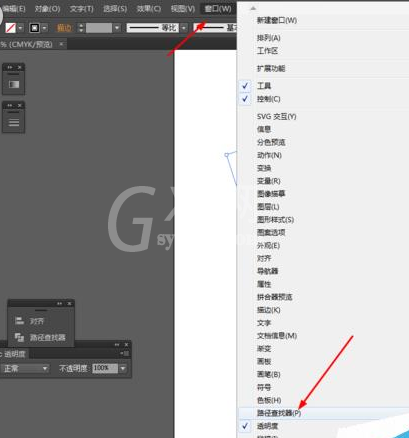Choose 画笔(B) in the window menu
Screen dimensions: 409x438
coord(323,374)
